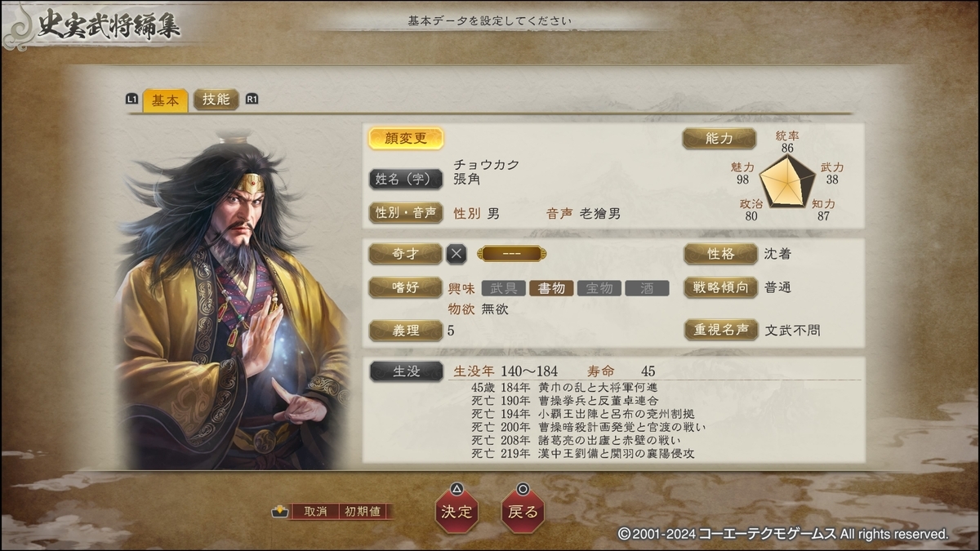Switch to the 技能 tab

[216, 100]
